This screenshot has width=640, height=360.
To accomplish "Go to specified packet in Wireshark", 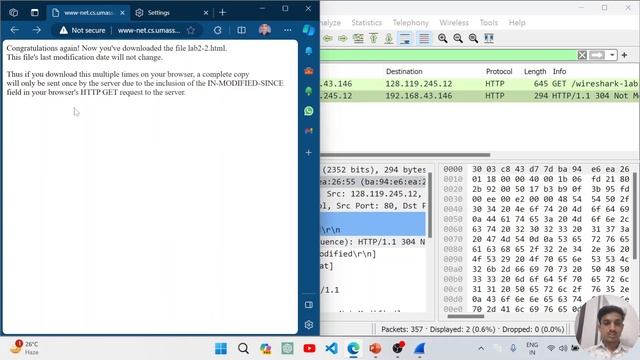I will 358,38.
